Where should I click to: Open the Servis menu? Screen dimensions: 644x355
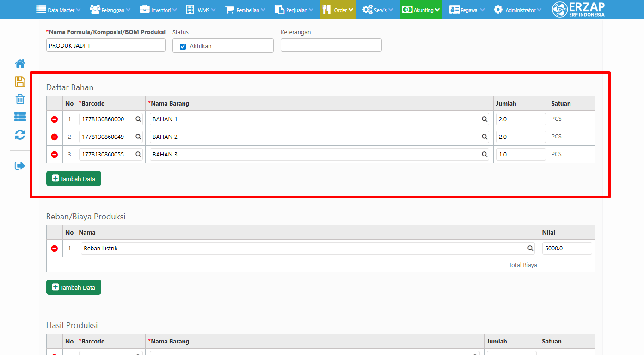(x=378, y=10)
